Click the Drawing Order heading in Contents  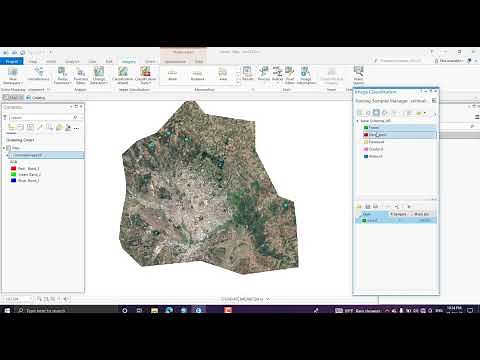[x=20, y=140]
